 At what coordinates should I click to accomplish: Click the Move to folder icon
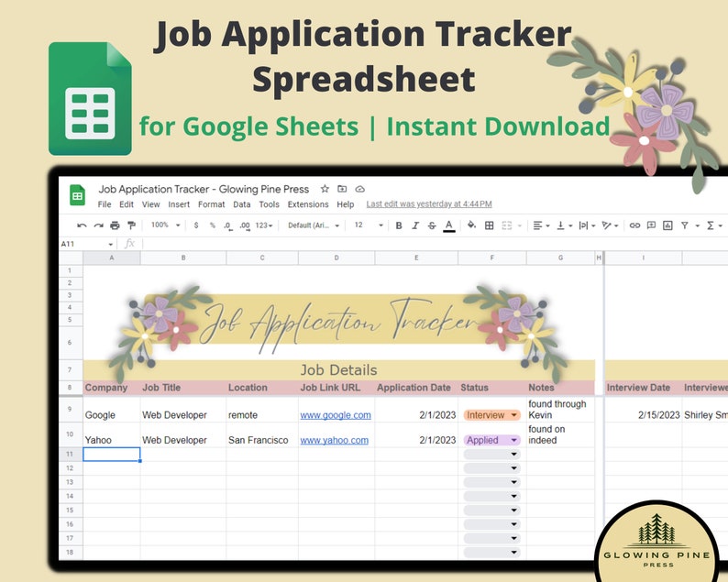(x=342, y=189)
